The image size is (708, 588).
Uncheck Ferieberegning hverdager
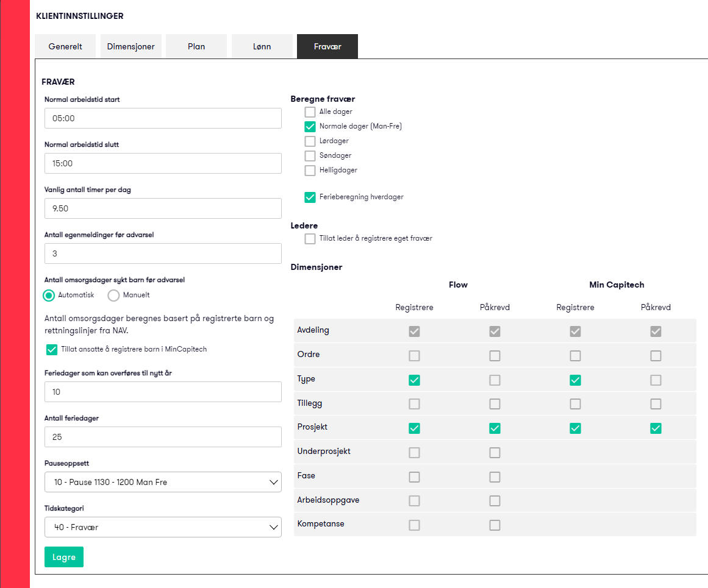point(310,197)
